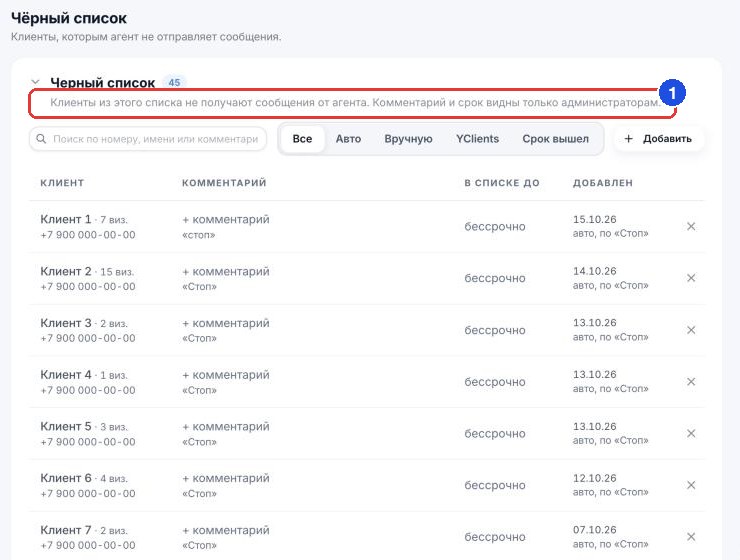The width and height of the screenshot is (740, 560).
Task: Remove Клиент 1 from the blacklist
Action: coord(691,226)
